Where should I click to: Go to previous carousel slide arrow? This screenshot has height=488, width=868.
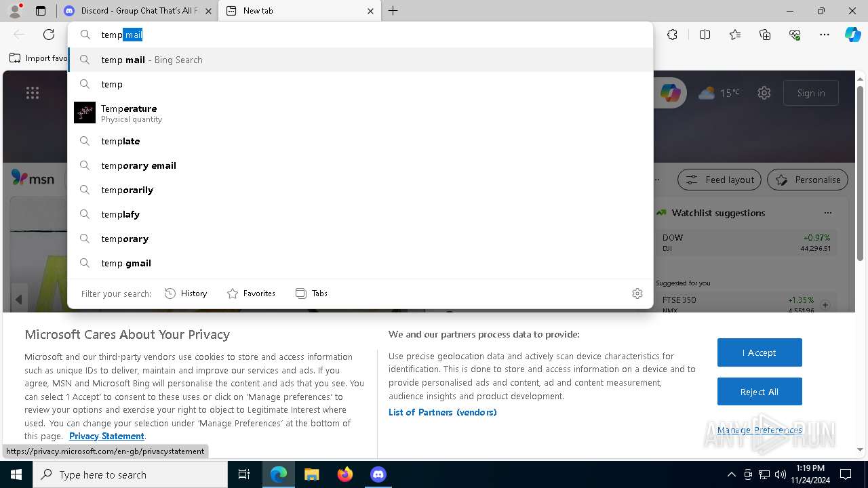tap(19, 299)
